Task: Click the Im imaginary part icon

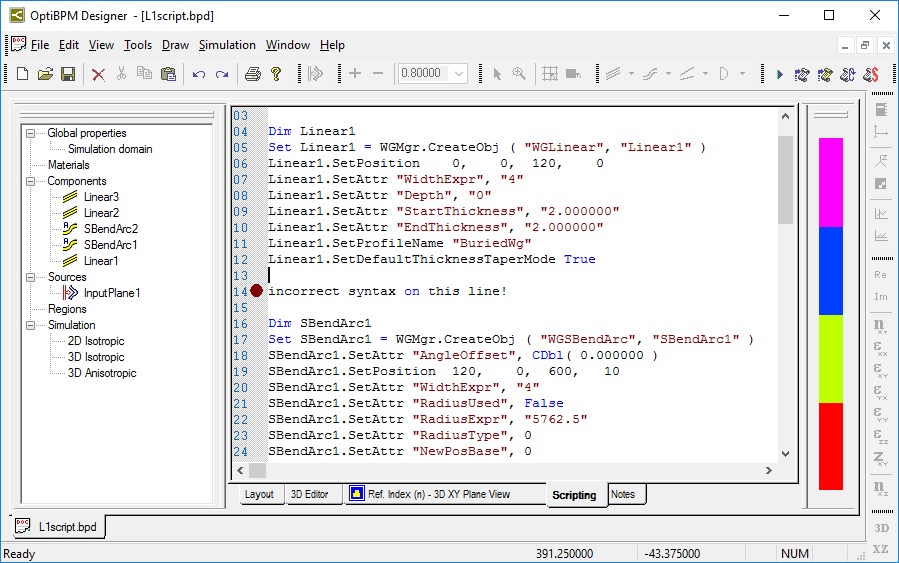Action: click(x=881, y=296)
